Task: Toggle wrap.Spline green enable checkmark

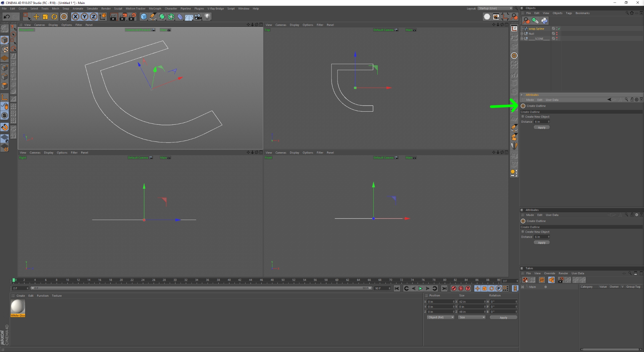Action: pyautogui.click(x=559, y=29)
